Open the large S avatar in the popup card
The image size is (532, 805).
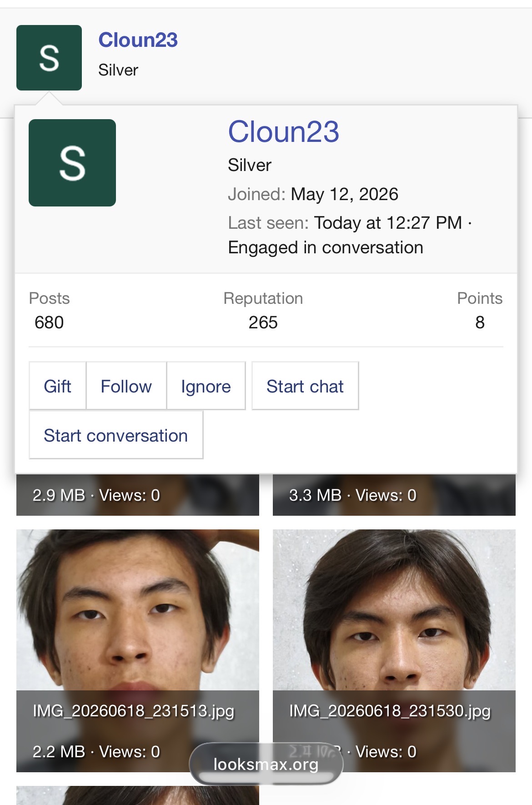coord(72,163)
